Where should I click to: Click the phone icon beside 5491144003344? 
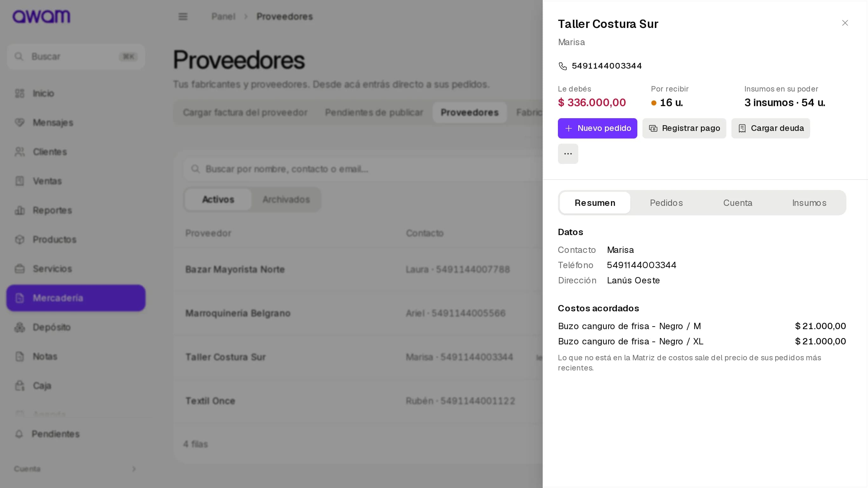coord(562,66)
